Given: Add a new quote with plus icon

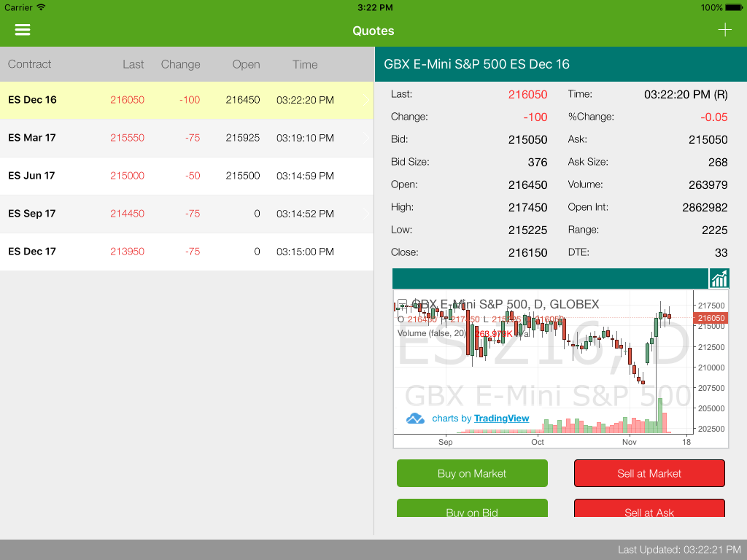Looking at the screenshot, I should click(x=724, y=30).
